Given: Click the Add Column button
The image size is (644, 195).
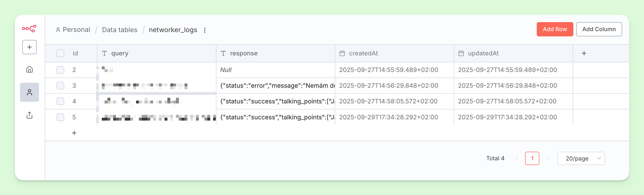Looking at the screenshot, I should click(599, 29).
